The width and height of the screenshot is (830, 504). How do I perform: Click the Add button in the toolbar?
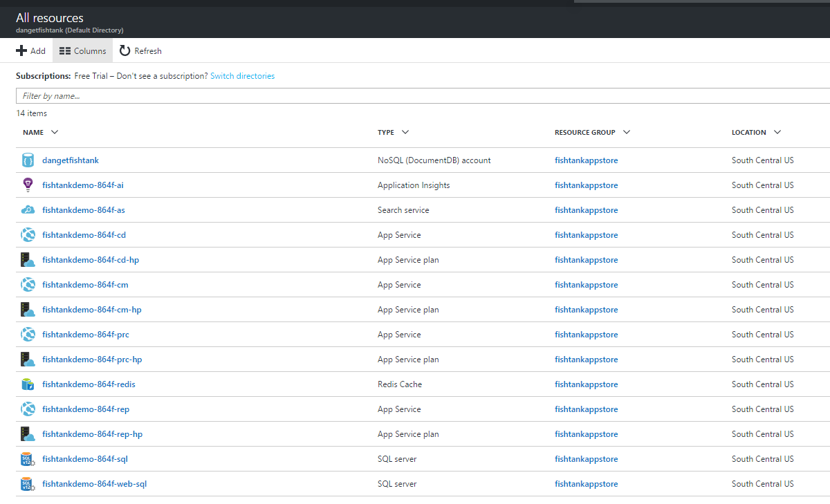(30, 50)
